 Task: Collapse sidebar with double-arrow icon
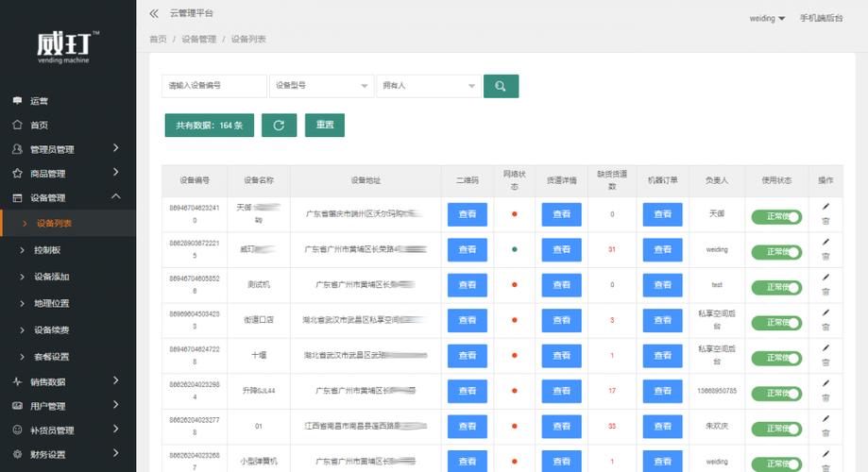(x=154, y=13)
